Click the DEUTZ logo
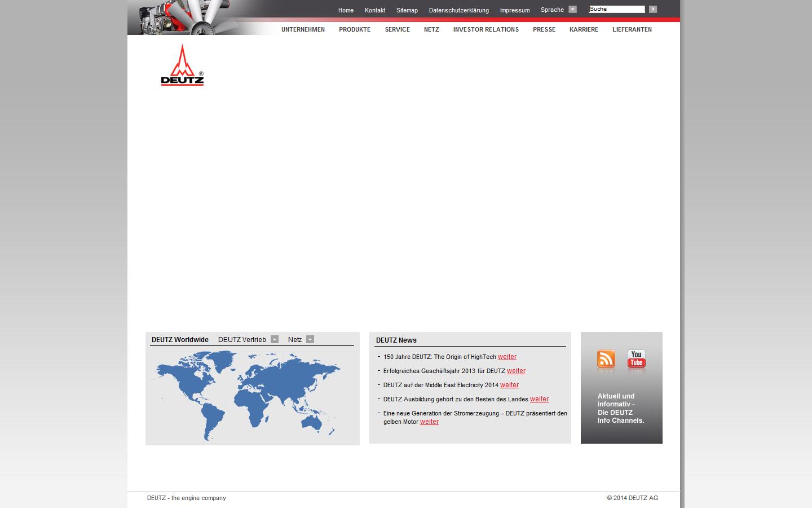 182,65
